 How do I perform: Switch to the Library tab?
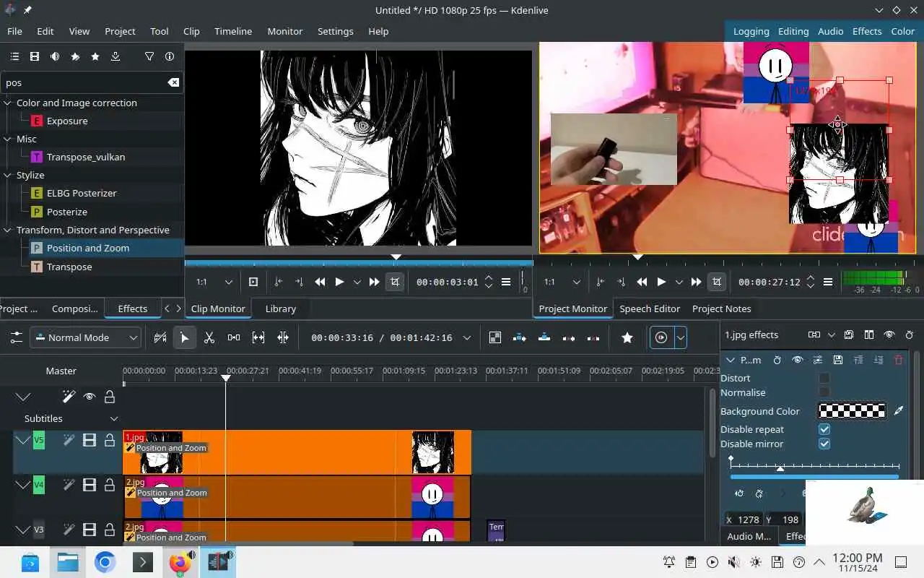tap(281, 309)
